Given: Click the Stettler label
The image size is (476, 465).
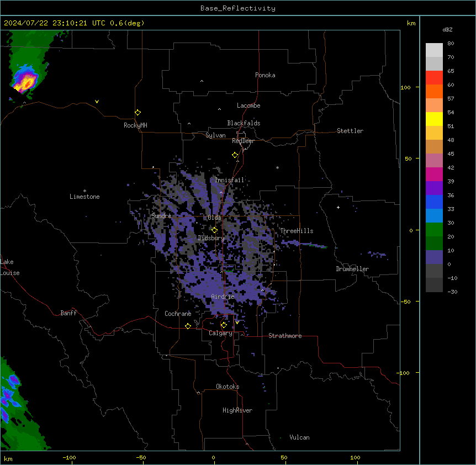Looking at the screenshot, I should 350,131.
